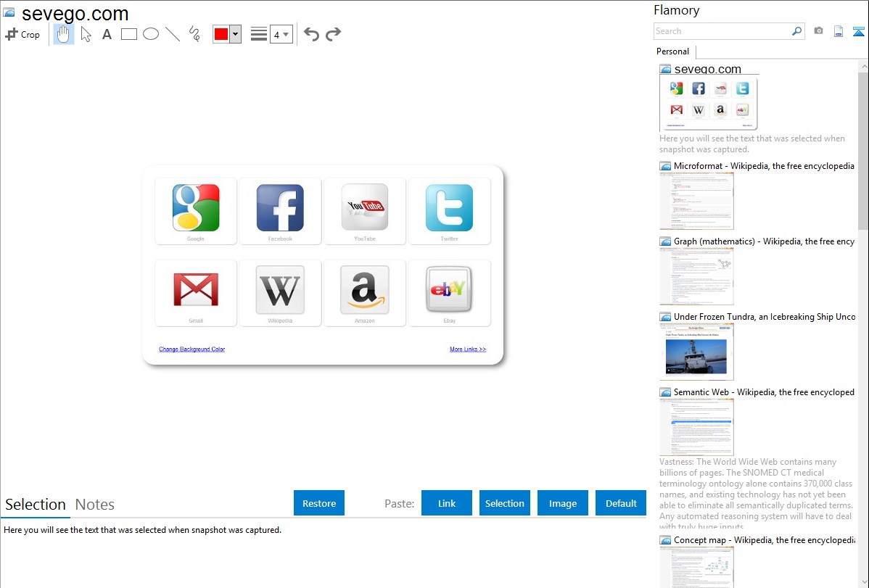Click the Wikipedia tile in the snapshot
Screen dimensions: 869x588
[x=280, y=293]
